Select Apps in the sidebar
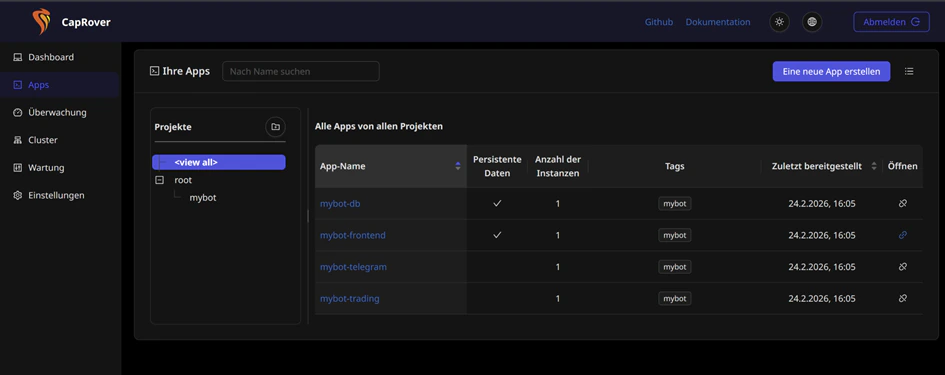Screen dimensions: 945x375 click(x=60, y=85)
